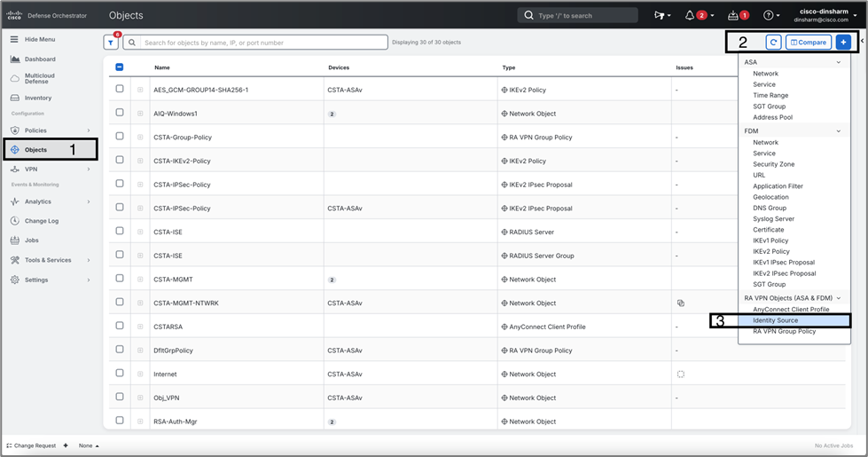868x457 pixels.
Task: Sort by the Name column header
Action: pyautogui.click(x=162, y=67)
